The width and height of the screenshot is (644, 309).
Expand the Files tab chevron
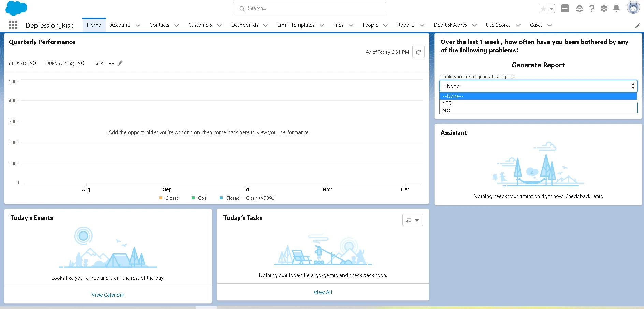tap(351, 25)
